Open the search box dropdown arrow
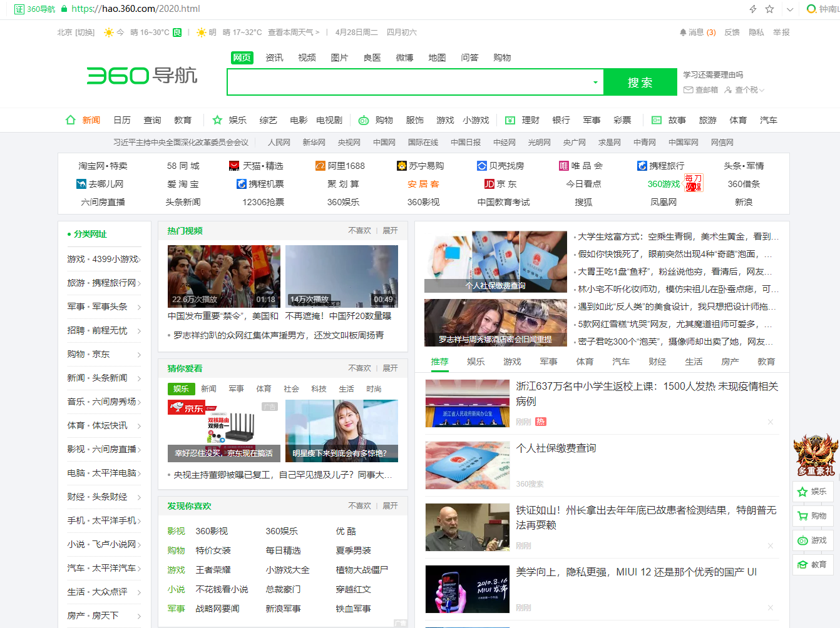The width and height of the screenshot is (840, 628). (x=595, y=82)
